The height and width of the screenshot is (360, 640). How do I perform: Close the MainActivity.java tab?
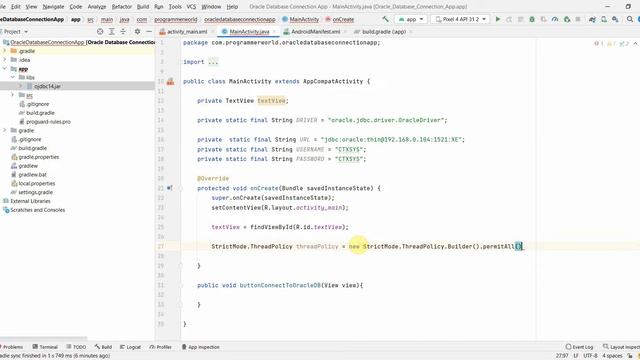click(x=274, y=31)
